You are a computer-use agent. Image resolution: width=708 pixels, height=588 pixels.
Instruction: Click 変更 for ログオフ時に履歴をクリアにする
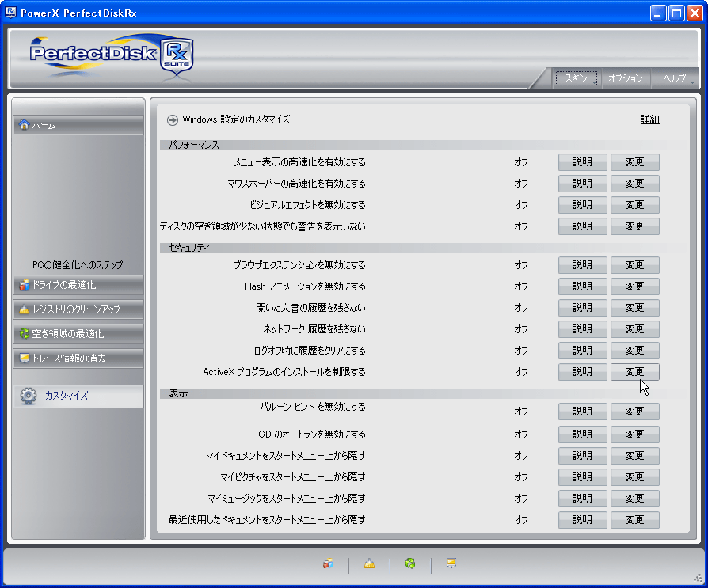(635, 350)
